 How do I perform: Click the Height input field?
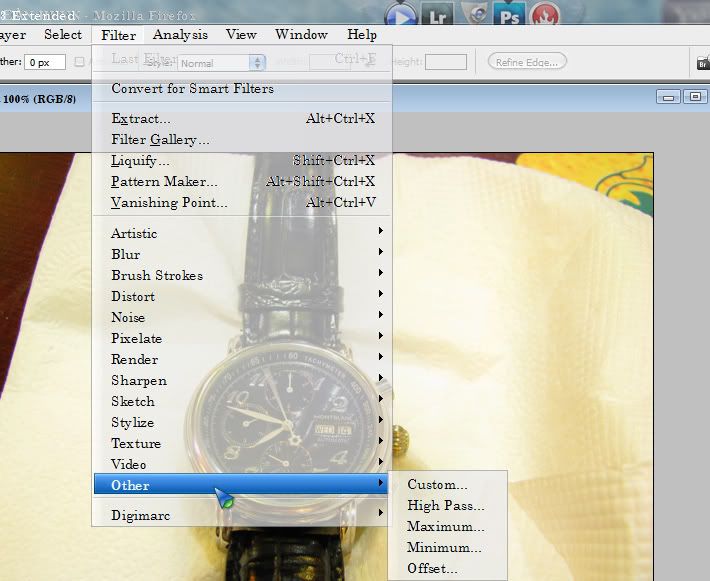click(446, 62)
